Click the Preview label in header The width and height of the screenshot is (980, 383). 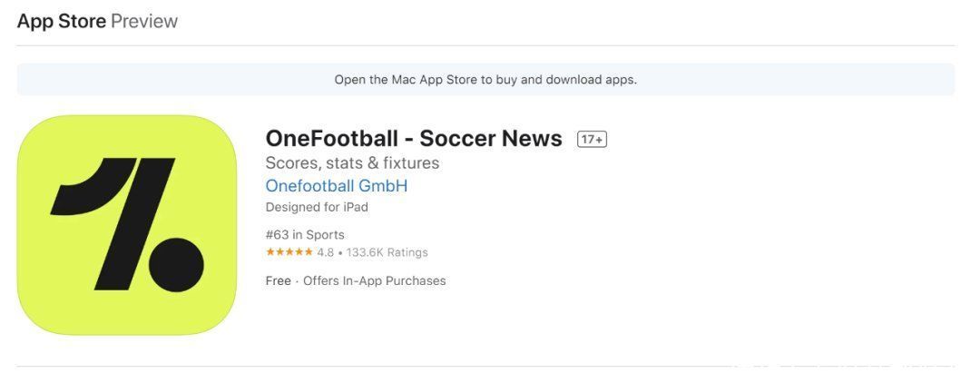point(144,21)
